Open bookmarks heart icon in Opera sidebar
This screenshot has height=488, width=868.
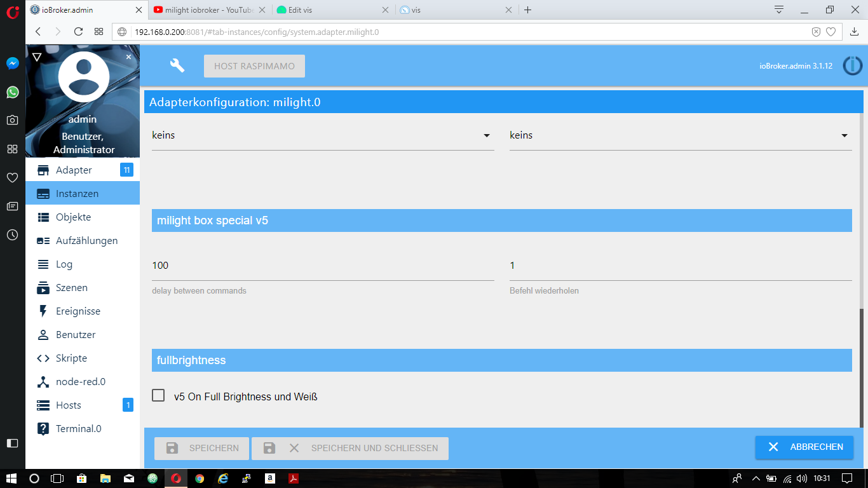coord(13,177)
